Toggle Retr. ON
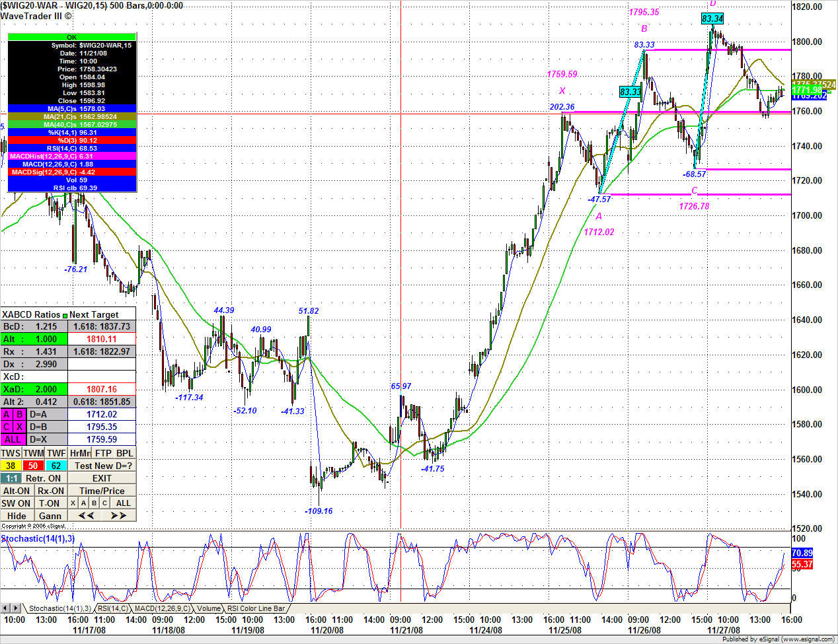The width and height of the screenshot is (838, 644). [x=45, y=478]
